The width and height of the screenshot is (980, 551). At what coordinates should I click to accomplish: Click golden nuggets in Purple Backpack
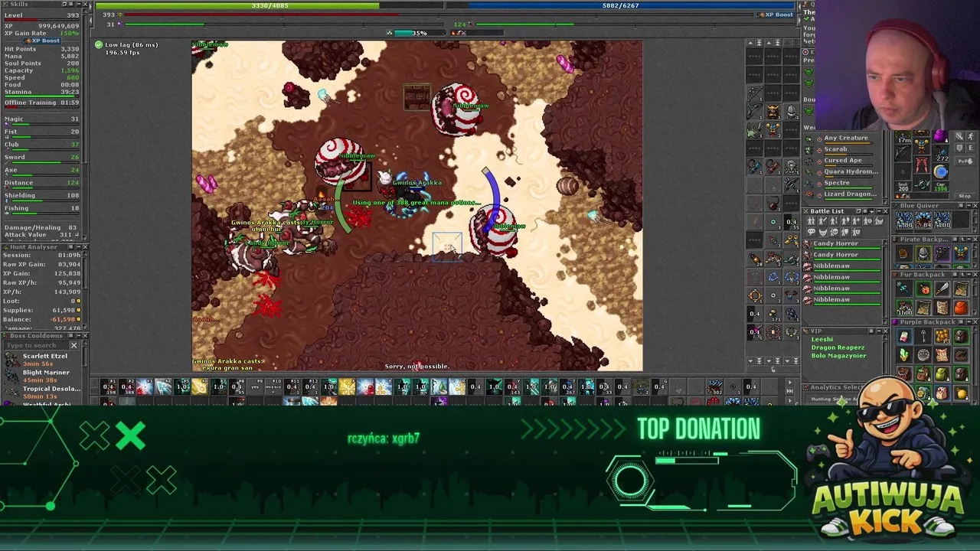pos(942,336)
